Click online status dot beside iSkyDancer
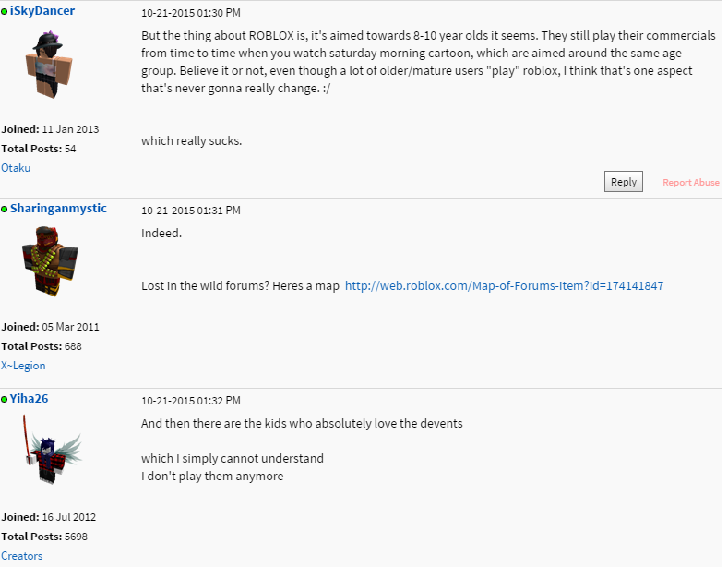Screen dimensions: 728x567 (5, 12)
